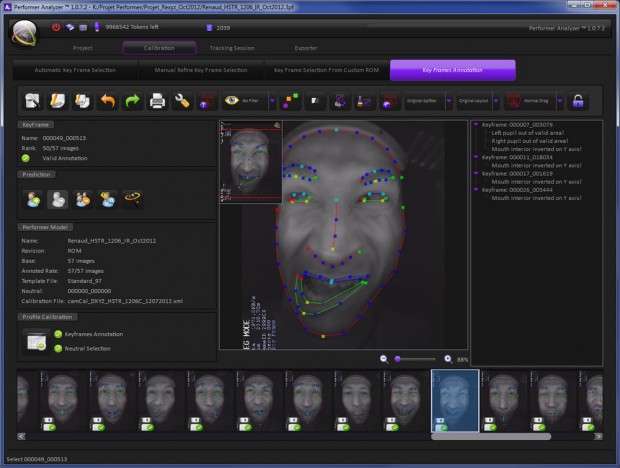
Task: Click the Redo arrow in the toolbar
Action: [131, 101]
